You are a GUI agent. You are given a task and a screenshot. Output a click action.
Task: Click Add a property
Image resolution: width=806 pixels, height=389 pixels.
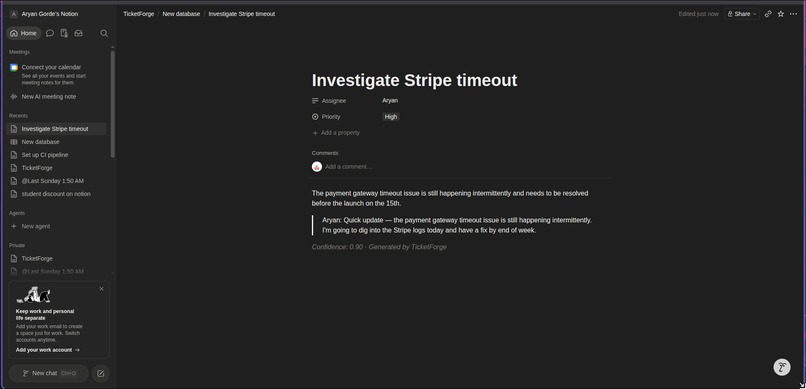coord(336,133)
